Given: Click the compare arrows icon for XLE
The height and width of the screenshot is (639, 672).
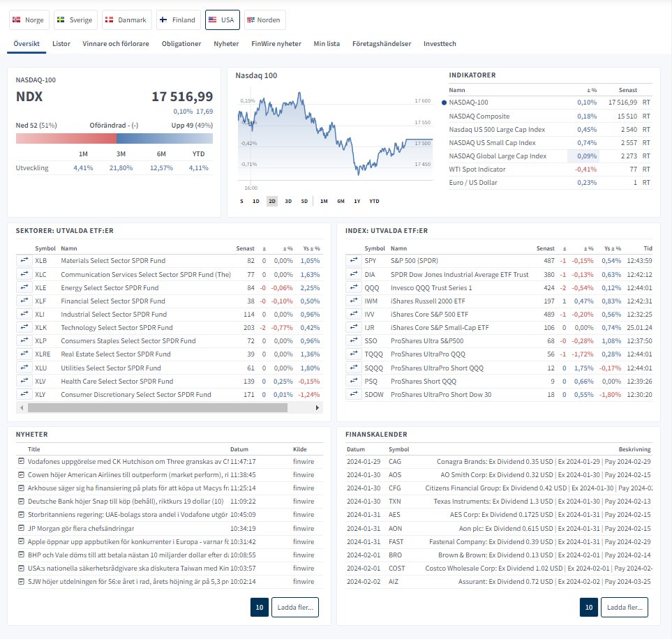Looking at the screenshot, I should 24,287.
